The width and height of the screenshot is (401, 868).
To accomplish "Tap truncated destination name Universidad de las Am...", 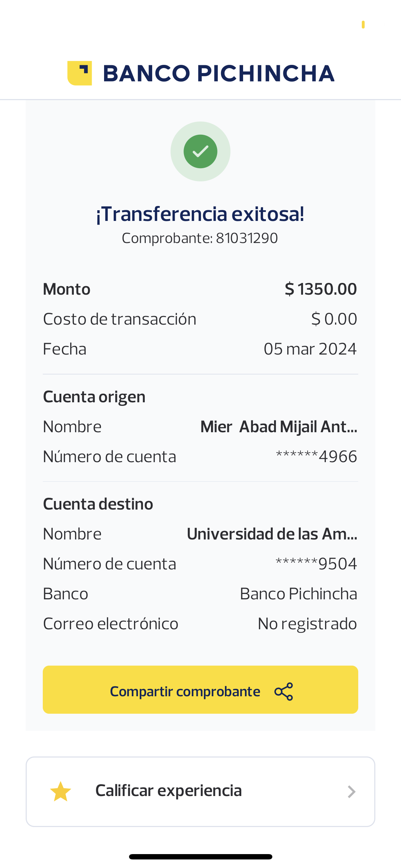I will coord(272,534).
